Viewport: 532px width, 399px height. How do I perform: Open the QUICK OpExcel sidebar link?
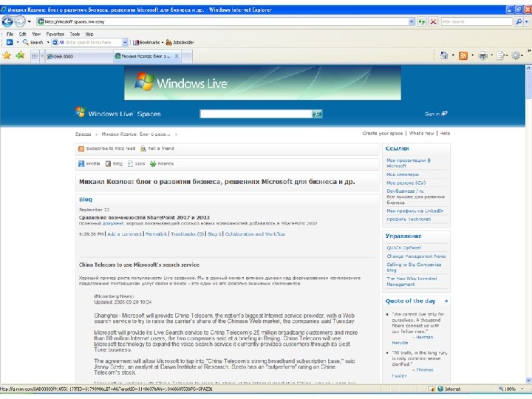[x=403, y=248]
